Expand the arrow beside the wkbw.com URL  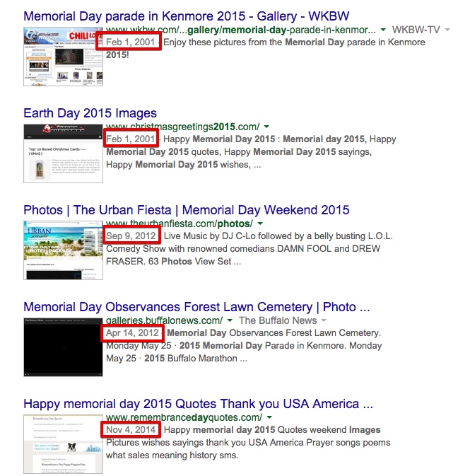click(383, 30)
